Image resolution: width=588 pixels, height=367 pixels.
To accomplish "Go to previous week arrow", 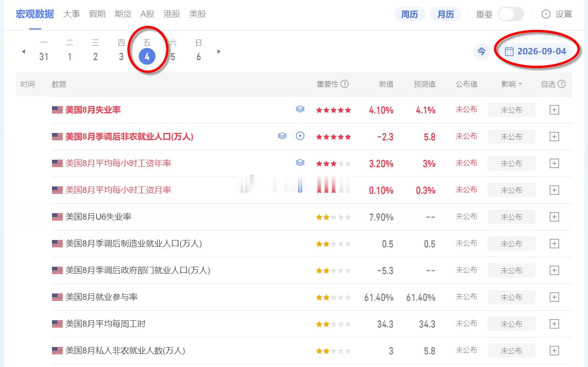I will 23,51.
